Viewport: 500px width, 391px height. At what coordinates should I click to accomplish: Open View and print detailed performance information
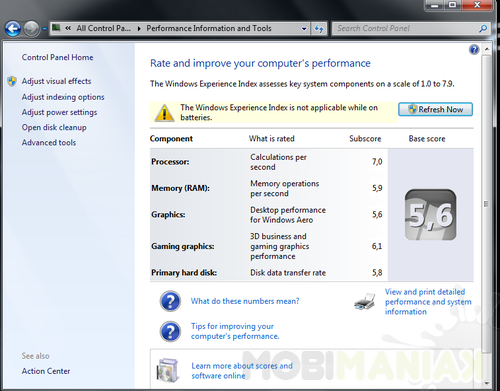coord(428,302)
